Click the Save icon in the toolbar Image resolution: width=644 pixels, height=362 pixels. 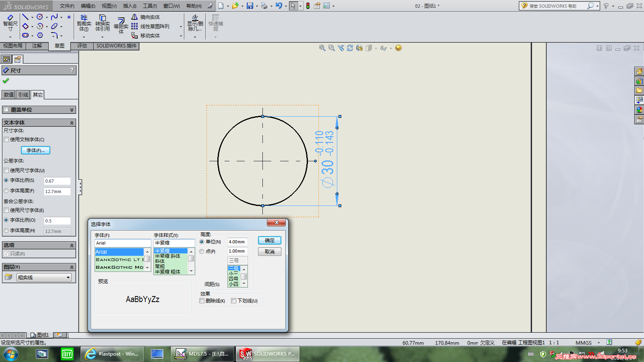(x=250, y=6)
